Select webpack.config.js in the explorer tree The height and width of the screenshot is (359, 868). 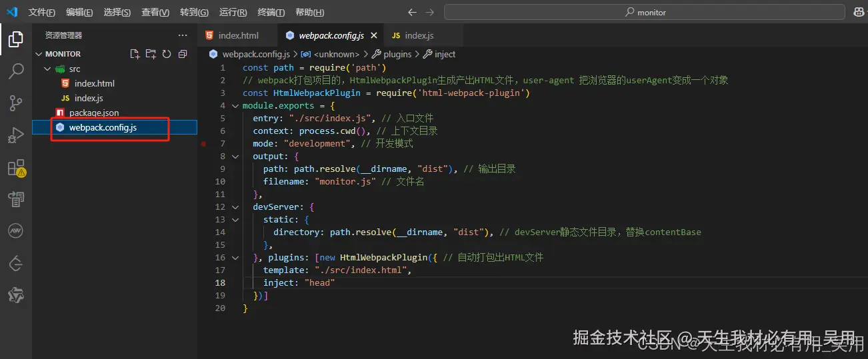(x=103, y=127)
